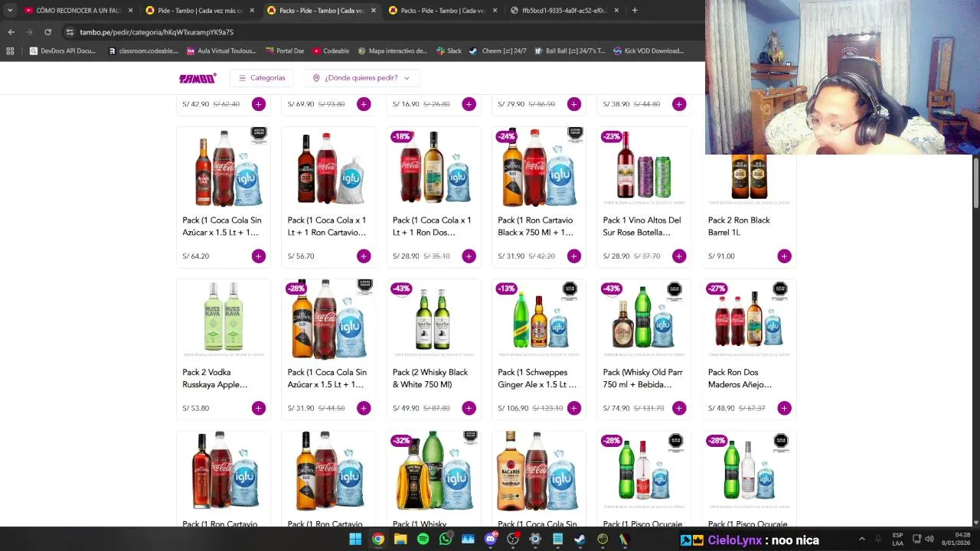Add Whisky Old Parr pack to cart
The image size is (980, 551).
click(x=679, y=409)
